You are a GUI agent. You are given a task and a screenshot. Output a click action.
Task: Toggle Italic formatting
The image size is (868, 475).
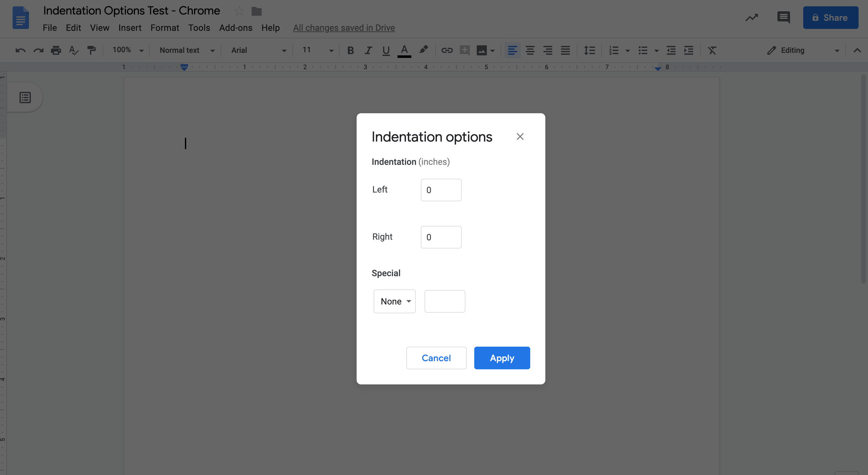click(368, 51)
